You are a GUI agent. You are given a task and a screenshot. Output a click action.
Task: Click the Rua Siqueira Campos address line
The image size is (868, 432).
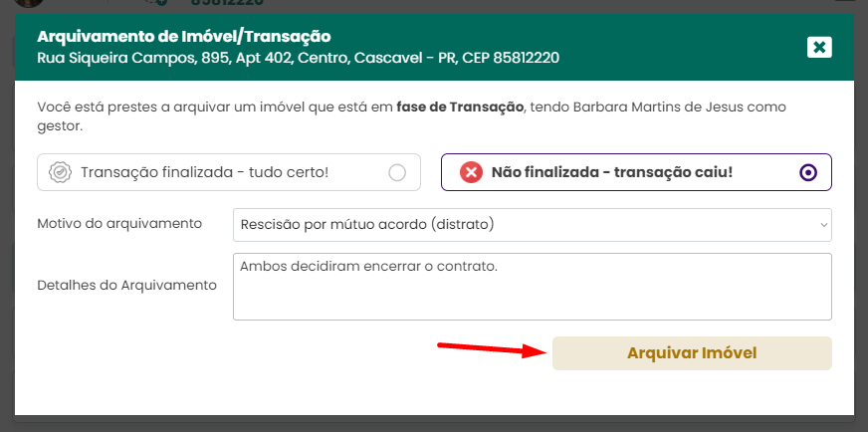[298, 58]
